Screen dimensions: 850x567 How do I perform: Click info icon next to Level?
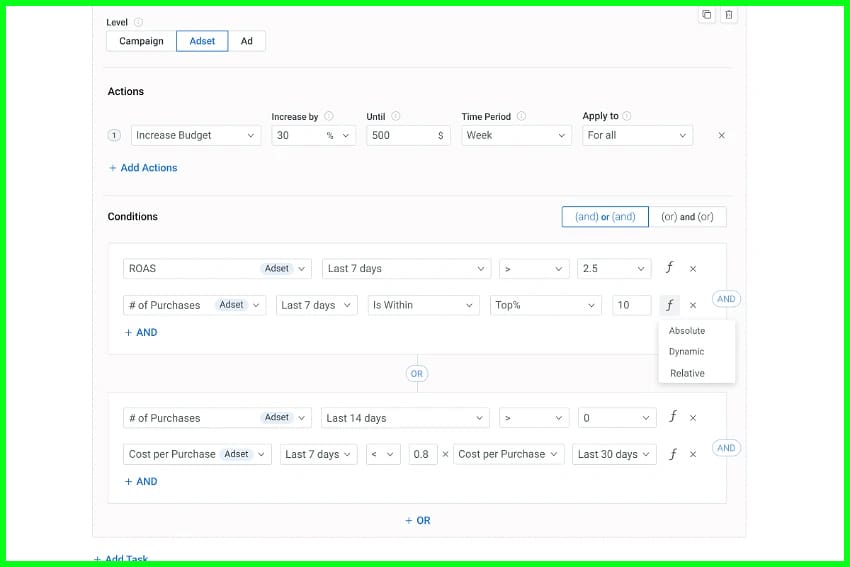pyautogui.click(x=138, y=22)
